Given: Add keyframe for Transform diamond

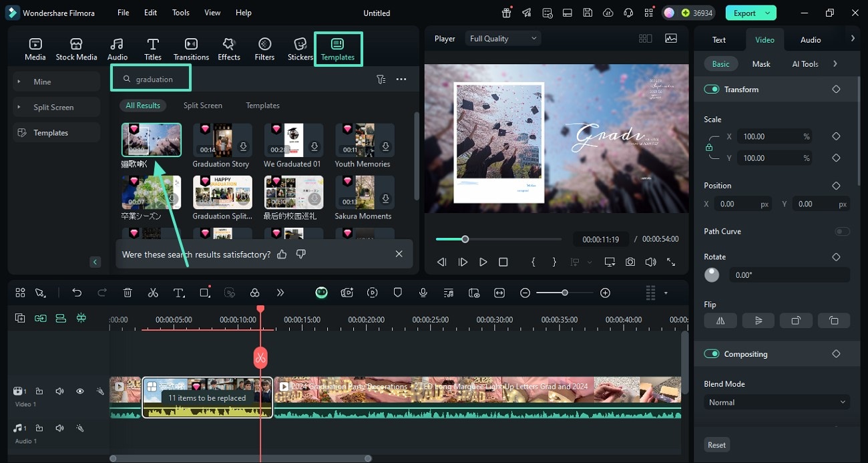Looking at the screenshot, I should [836, 90].
